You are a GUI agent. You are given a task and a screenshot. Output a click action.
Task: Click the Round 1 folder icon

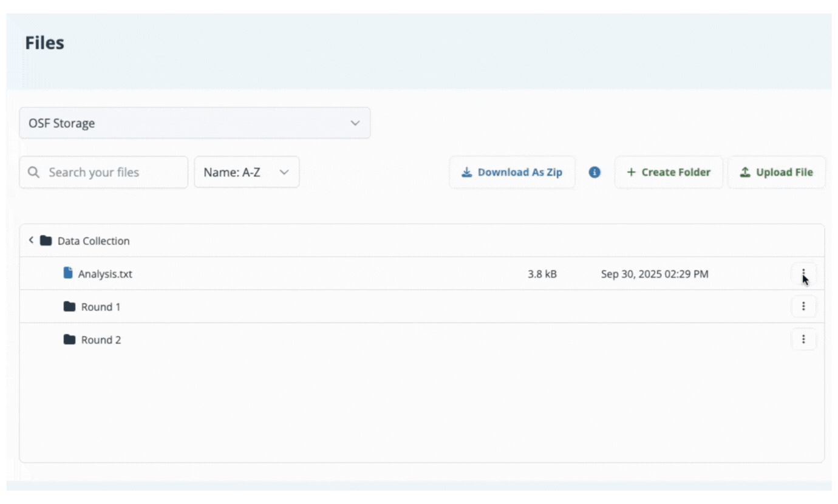(x=70, y=307)
